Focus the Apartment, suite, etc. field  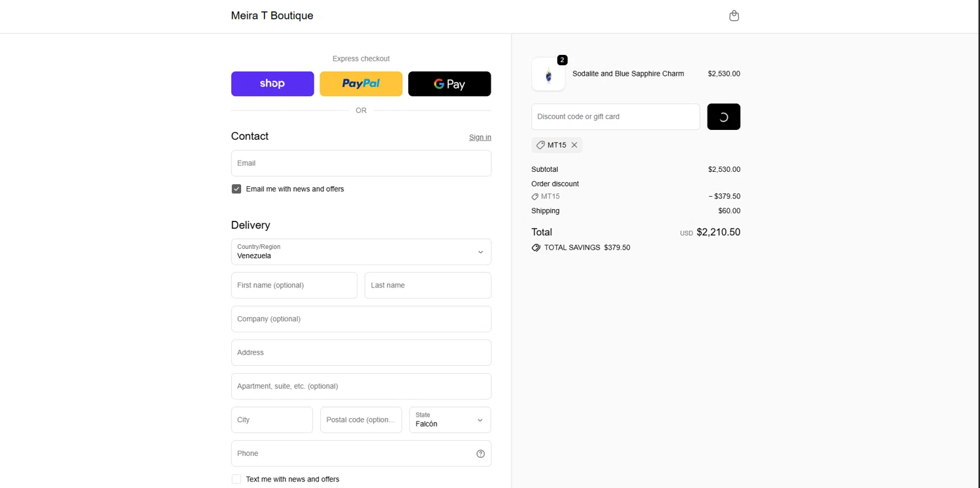click(361, 386)
